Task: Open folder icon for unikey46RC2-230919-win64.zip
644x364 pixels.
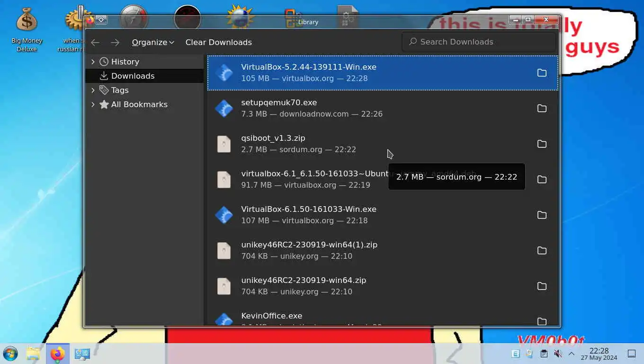Action: pyautogui.click(x=542, y=286)
